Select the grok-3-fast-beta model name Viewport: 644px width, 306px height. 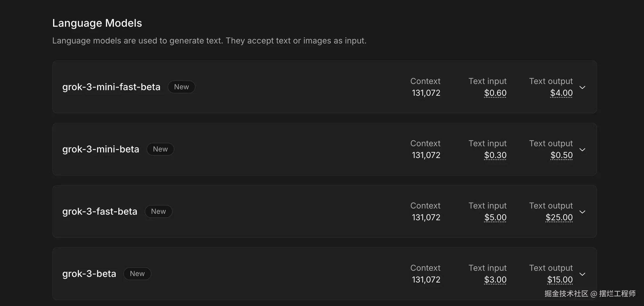100,211
